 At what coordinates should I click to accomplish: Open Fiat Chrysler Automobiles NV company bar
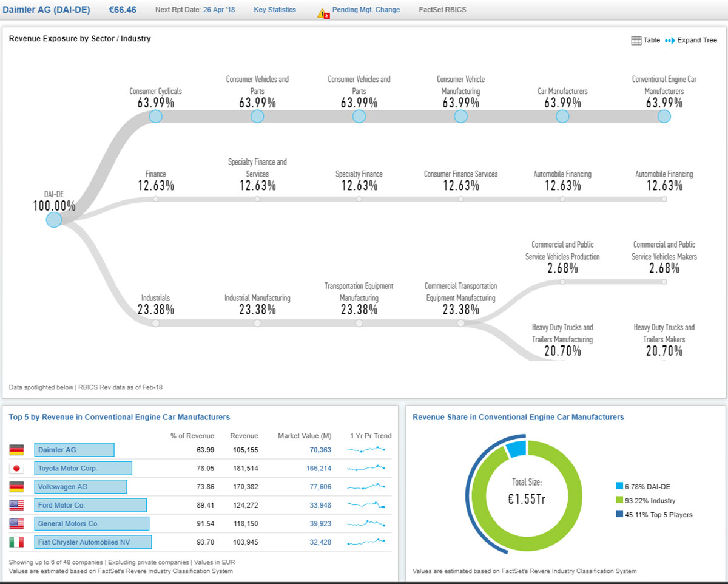point(93,542)
